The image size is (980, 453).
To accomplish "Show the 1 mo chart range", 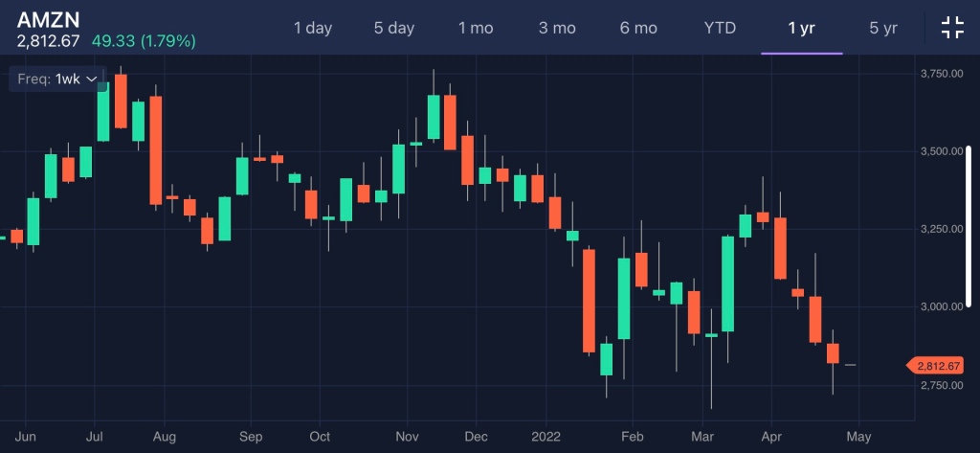I will point(476,28).
